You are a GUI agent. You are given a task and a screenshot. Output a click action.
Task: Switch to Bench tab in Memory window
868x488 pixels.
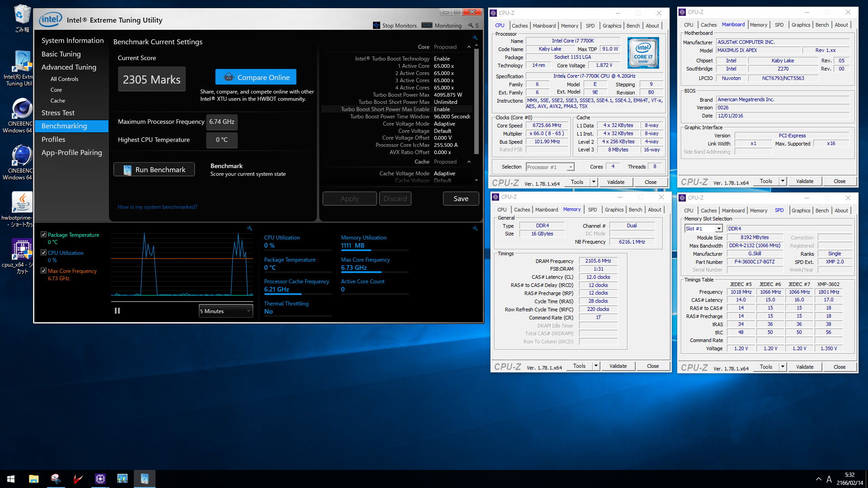tap(635, 210)
